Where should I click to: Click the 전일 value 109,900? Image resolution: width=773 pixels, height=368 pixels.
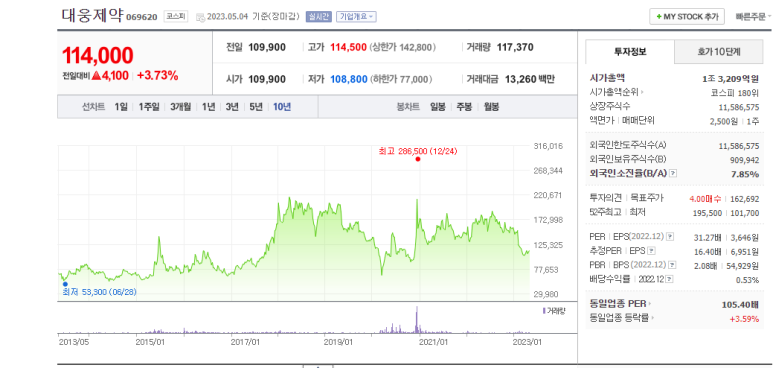[x=267, y=47]
